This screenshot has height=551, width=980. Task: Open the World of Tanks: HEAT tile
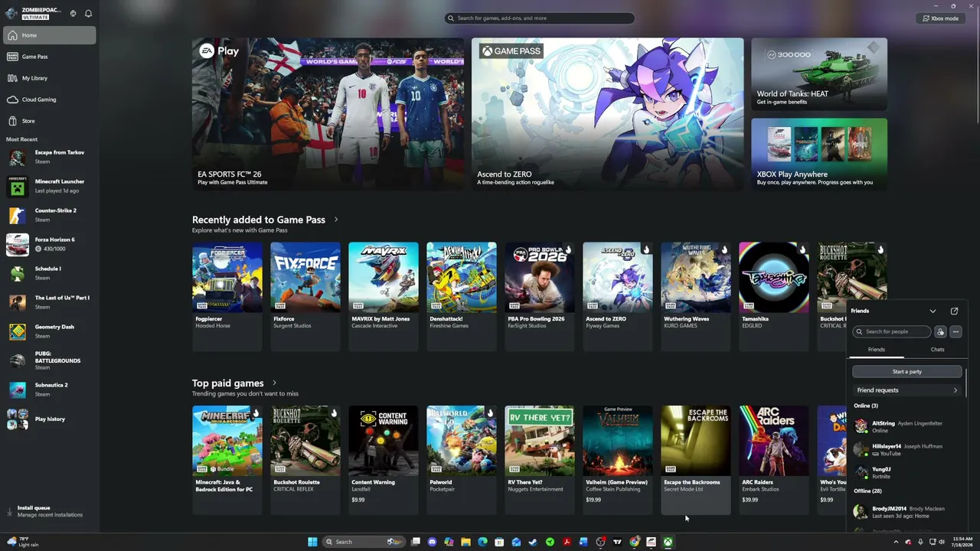click(x=819, y=74)
